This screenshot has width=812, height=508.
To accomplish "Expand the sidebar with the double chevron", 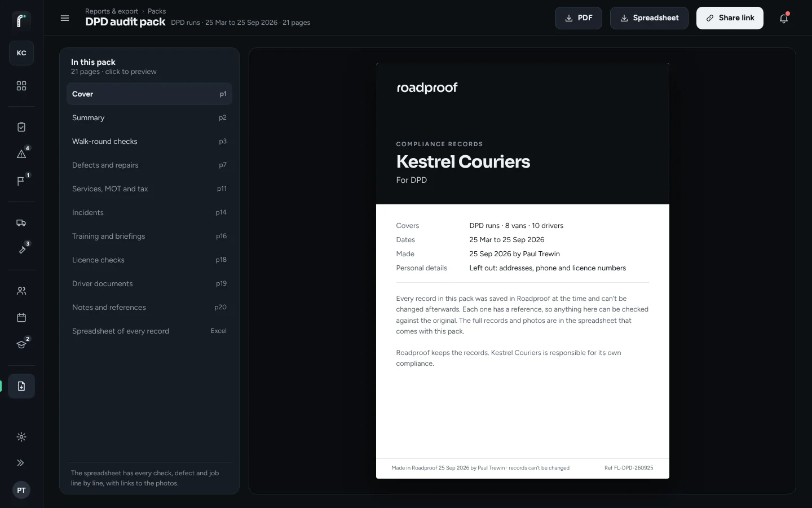I will 21,463.
